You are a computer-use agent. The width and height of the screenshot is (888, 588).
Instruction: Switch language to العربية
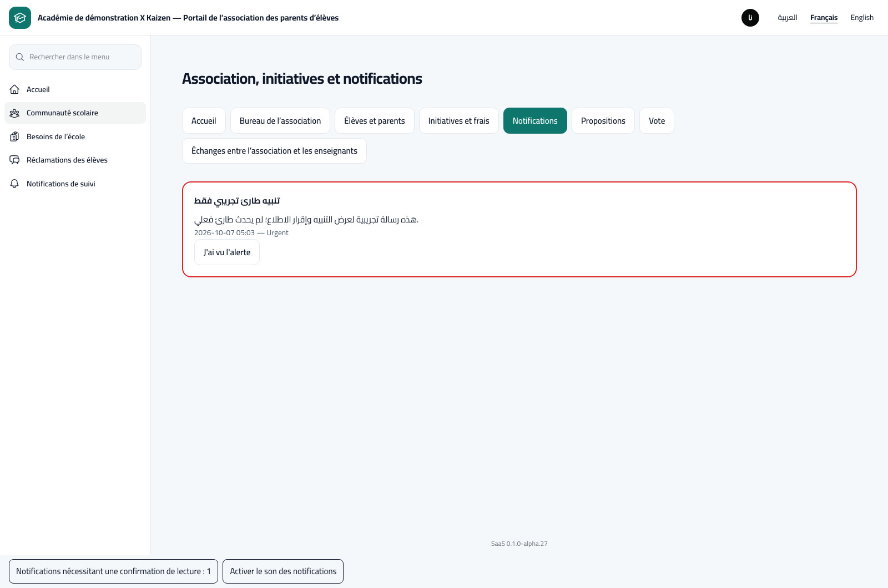click(788, 18)
